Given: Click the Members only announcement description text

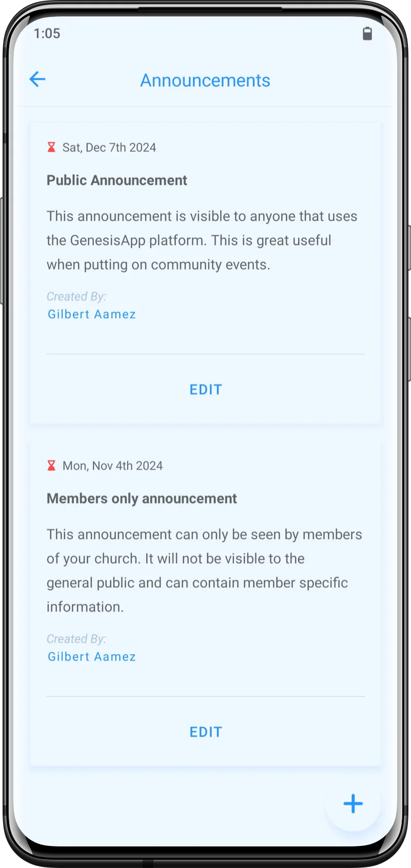Looking at the screenshot, I should [x=204, y=571].
